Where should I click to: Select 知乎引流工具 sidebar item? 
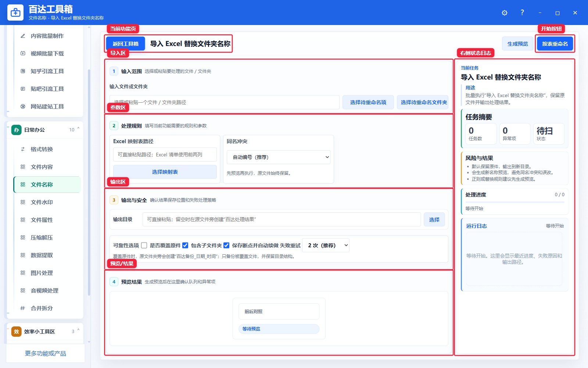coord(47,71)
